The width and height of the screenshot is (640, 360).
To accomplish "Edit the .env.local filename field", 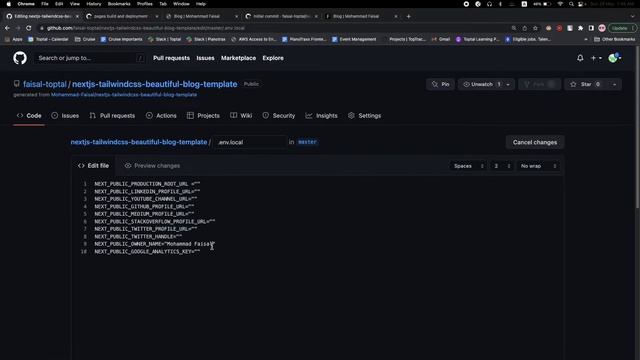I will pyautogui.click(x=249, y=142).
